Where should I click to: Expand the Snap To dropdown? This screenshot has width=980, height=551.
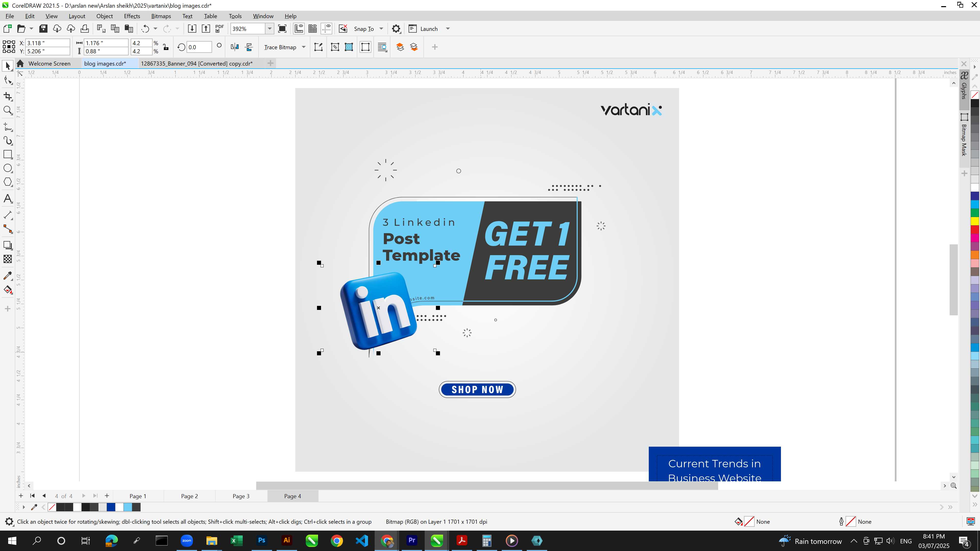[381, 29]
